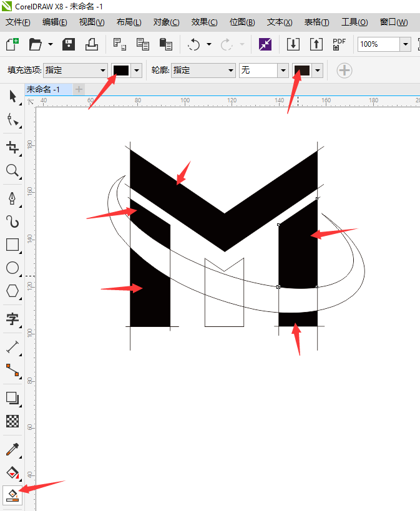Select the Zoom magnifier tool
This screenshot has width=420, height=511.
pyautogui.click(x=12, y=170)
